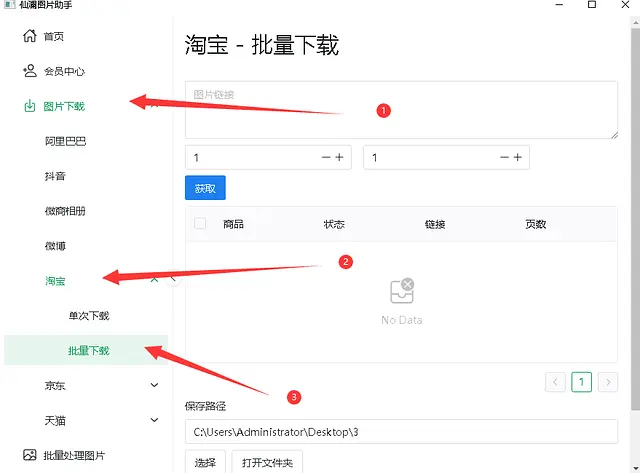Increase the second number stepper value
Viewport: 640px width, 473px height.
[518, 157]
